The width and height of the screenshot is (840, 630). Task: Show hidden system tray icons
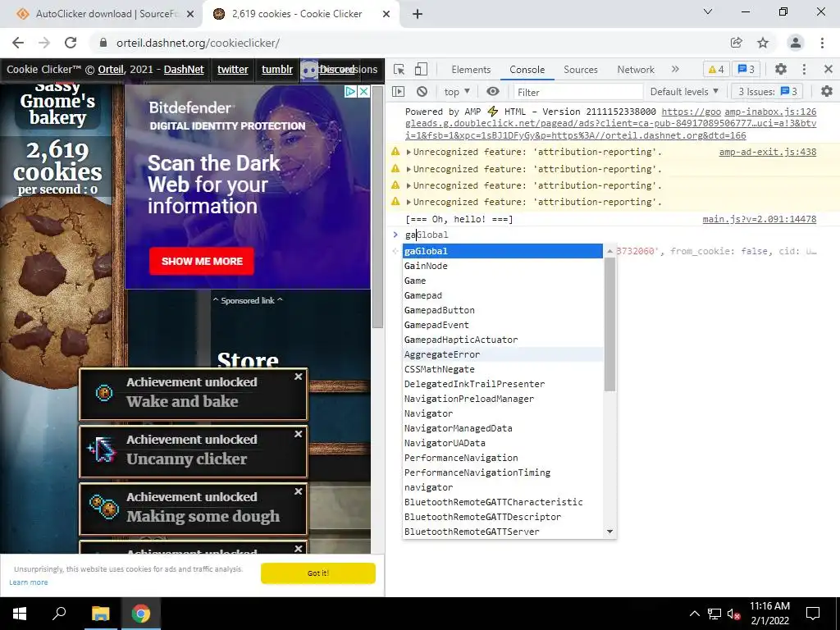click(x=694, y=614)
